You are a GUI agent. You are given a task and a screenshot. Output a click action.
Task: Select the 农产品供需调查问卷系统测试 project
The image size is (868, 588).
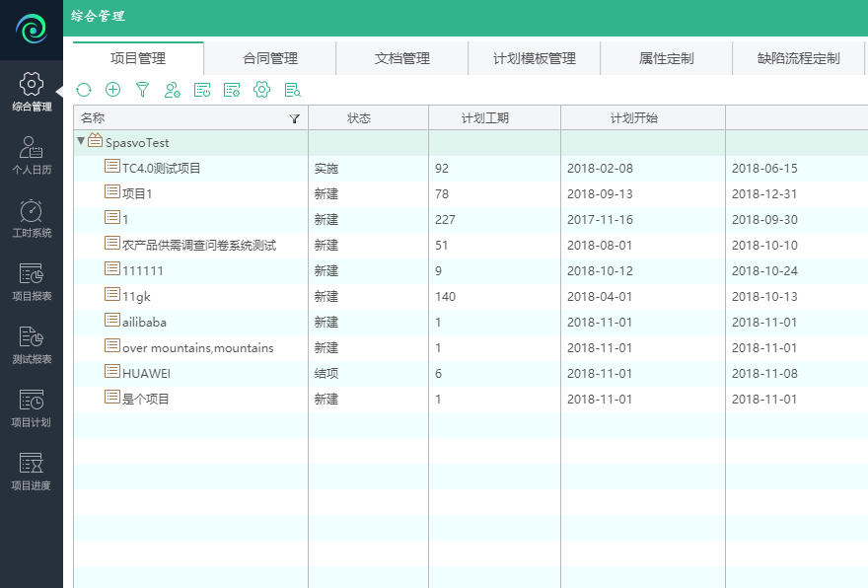[198, 246]
